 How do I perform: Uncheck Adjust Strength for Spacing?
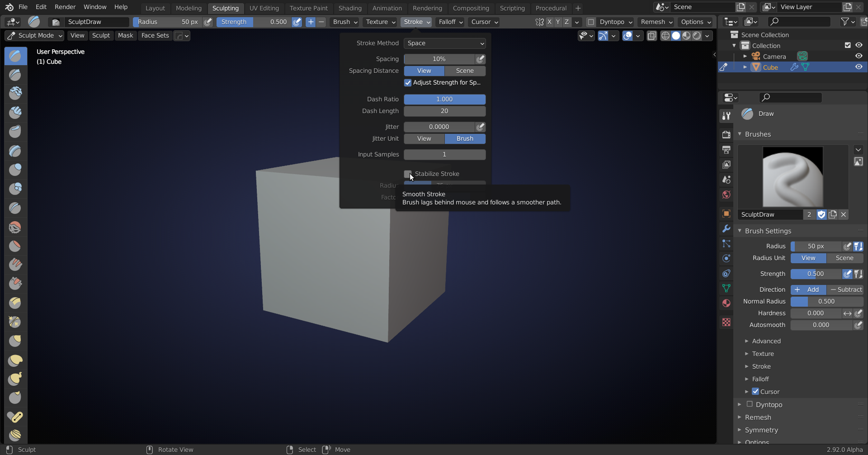tap(408, 82)
